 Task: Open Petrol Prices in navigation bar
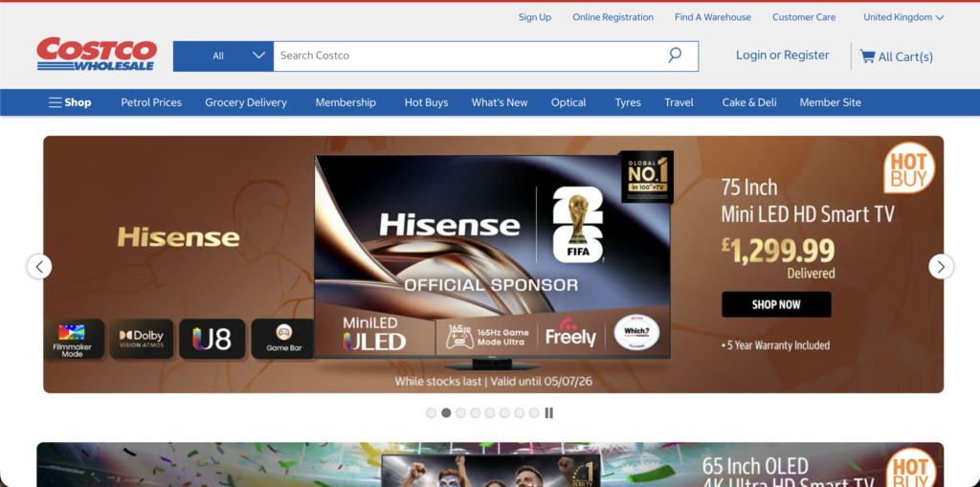pos(151,102)
